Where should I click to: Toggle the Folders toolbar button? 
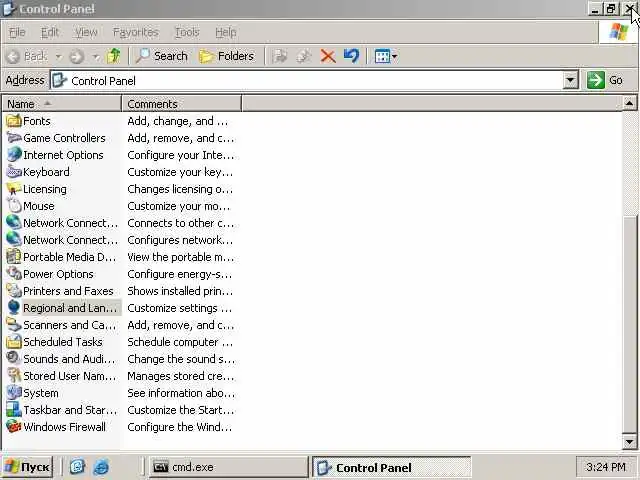coord(226,56)
